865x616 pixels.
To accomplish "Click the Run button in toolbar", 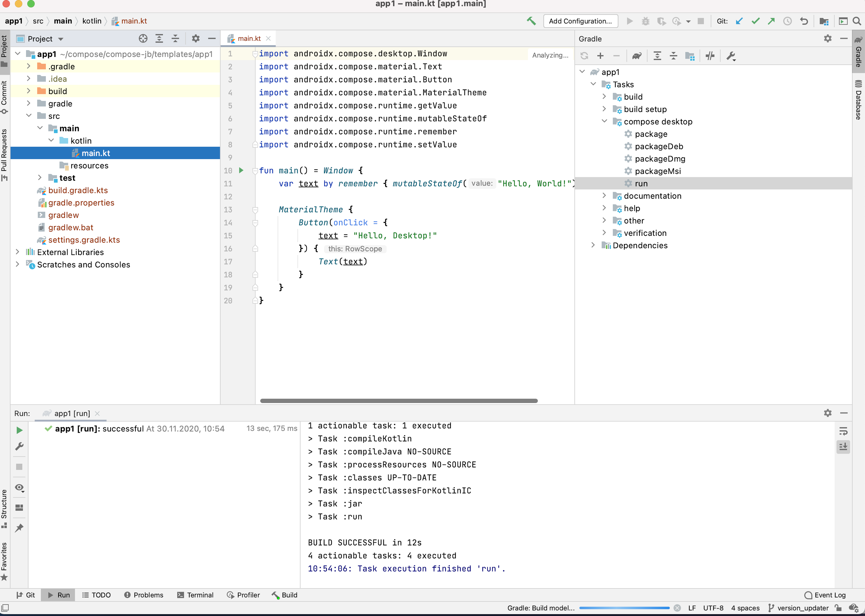I will click(629, 22).
